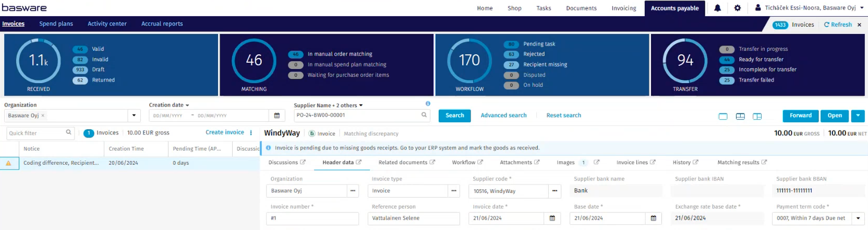This screenshot has width=868, height=230.
Task: Open user menu Tichácek Essi-Noora
Action: coord(810,8)
